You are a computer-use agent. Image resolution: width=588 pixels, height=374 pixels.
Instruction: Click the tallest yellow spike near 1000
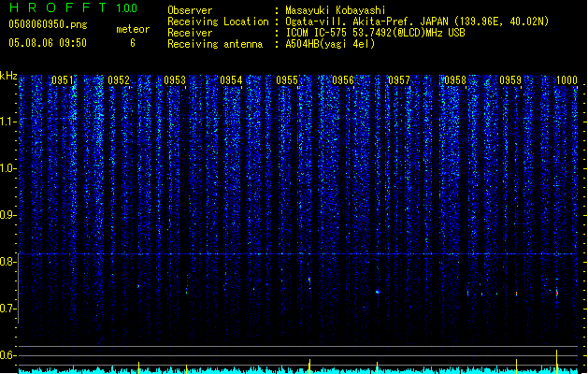[x=557, y=361]
